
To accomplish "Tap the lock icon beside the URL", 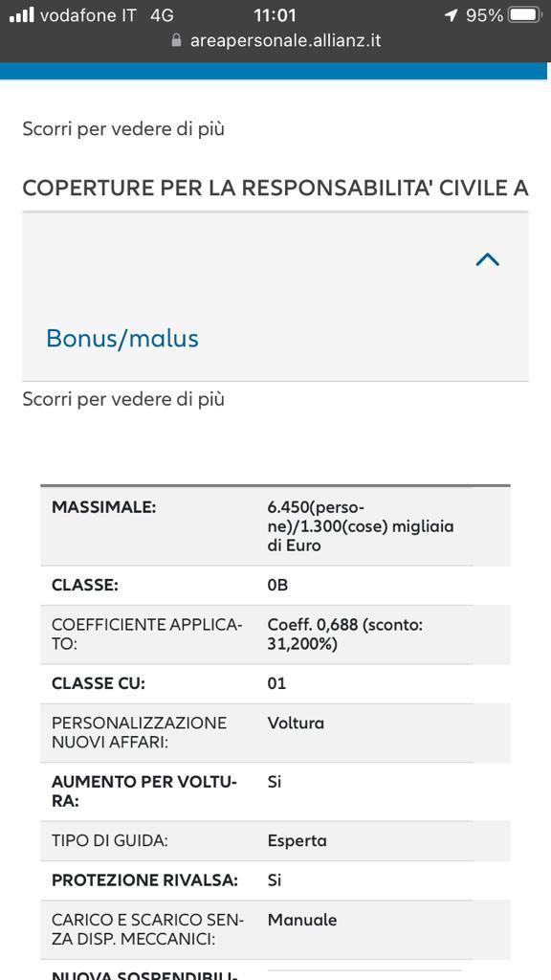I will click(x=177, y=40).
